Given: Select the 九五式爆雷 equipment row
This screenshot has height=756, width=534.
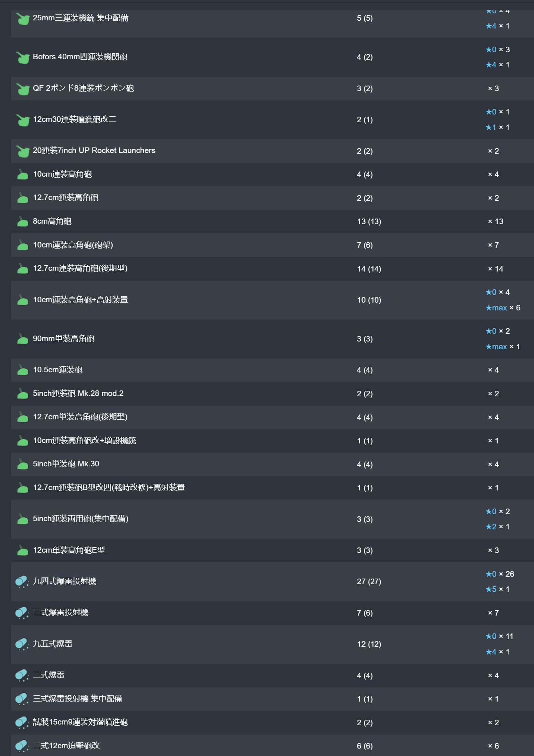Looking at the screenshot, I should 53,644.
